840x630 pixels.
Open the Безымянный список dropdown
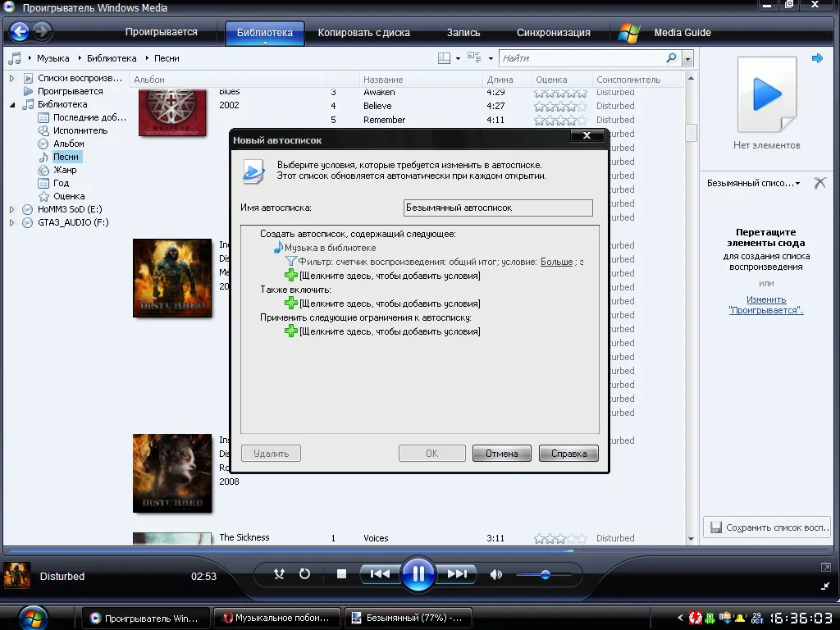point(754,183)
